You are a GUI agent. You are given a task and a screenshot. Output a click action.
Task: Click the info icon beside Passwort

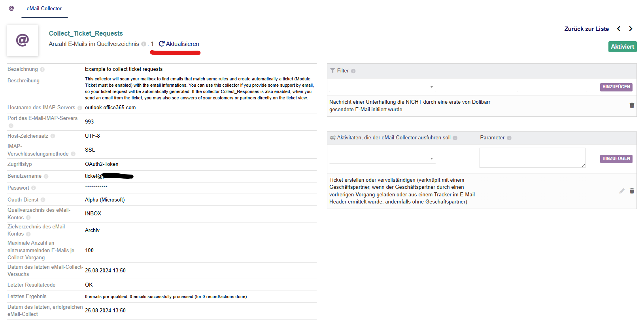pyautogui.click(x=34, y=188)
